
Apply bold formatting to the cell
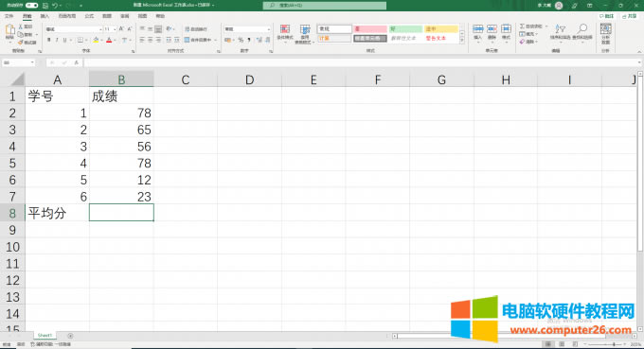49,40
